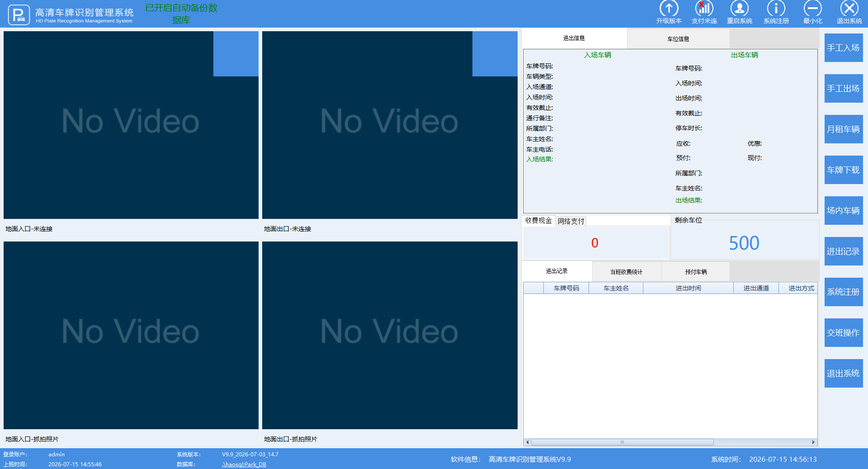868x469 pixels.
Task: Click the 车牌号码 column header
Action: [x=566, y=288]
